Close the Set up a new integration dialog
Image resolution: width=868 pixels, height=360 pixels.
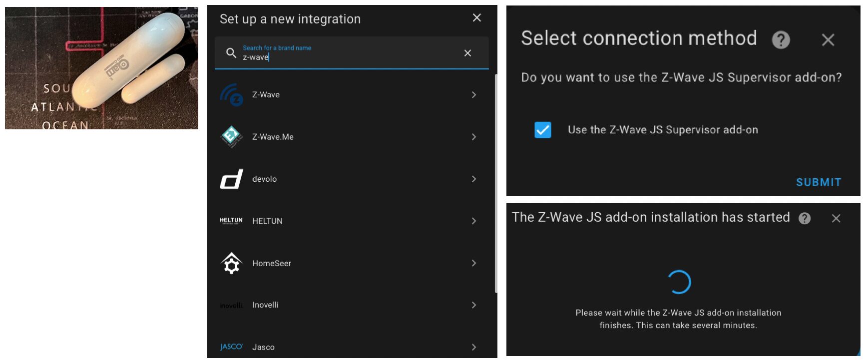[x=477, y=18]
